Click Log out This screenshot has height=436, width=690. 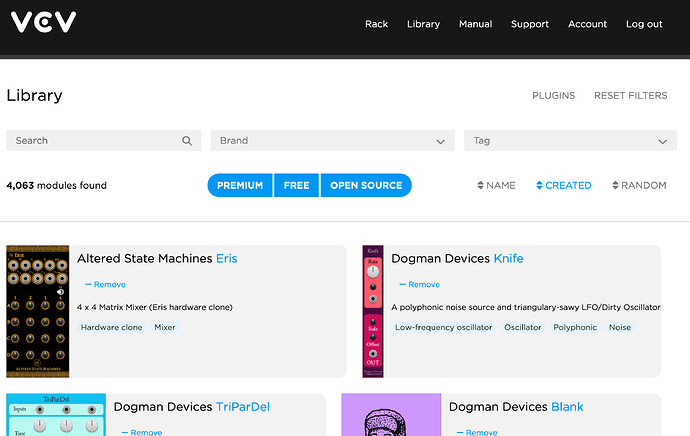[x=644, y=24]
